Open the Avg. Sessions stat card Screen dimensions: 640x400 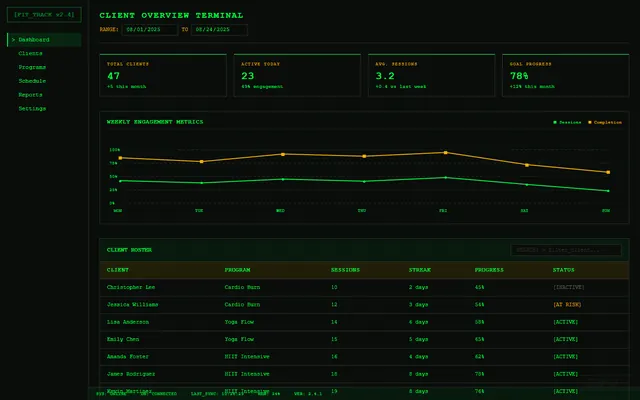click(x=431, y=75)
